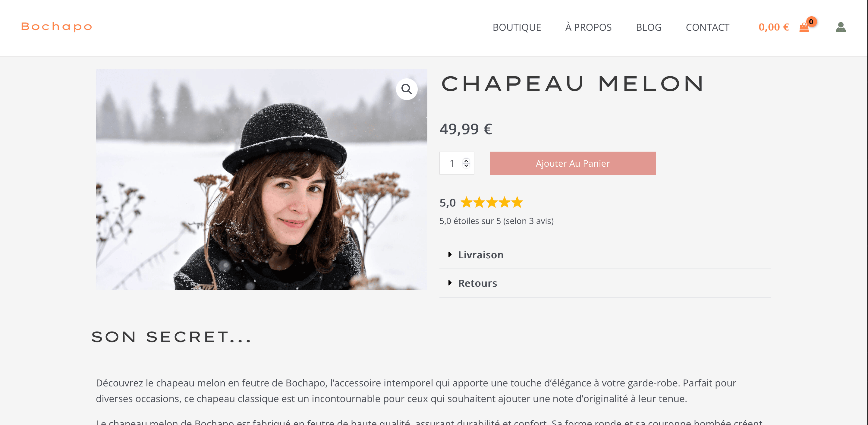Go to the À Propos page
868x425 pixels.
(x=588, y=27)
